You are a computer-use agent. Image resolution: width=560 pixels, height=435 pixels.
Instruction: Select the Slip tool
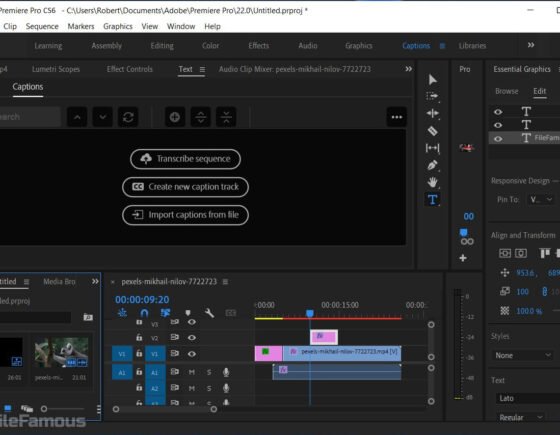pyautogui.click(x=432, y=148)
